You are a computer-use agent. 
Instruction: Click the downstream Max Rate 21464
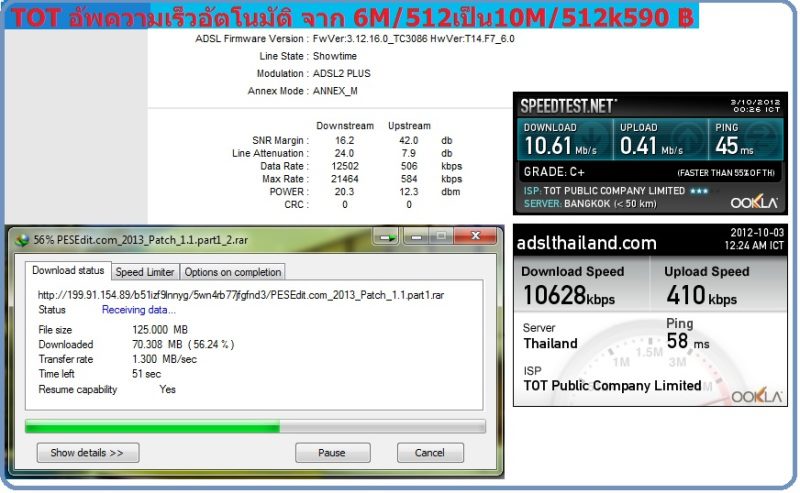coord(345,179)
